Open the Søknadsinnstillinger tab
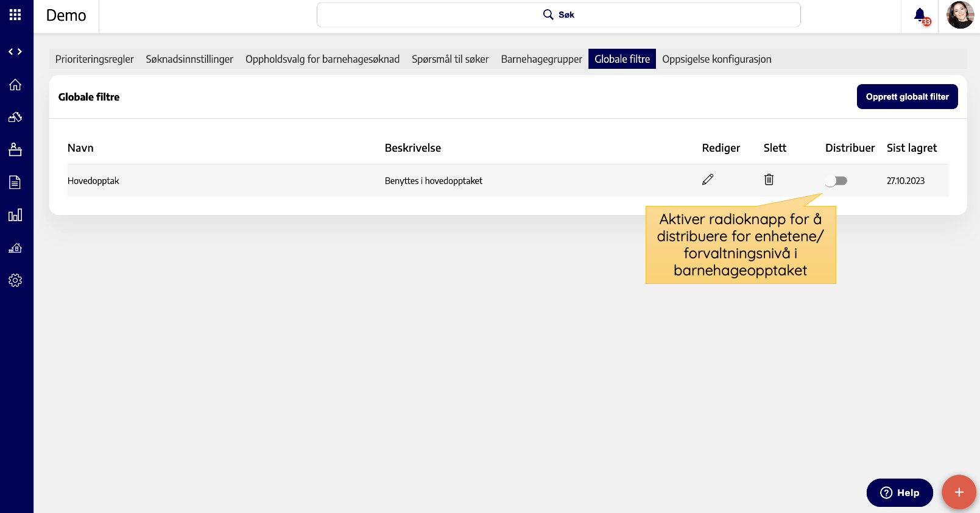This screenshot has width=980, height=513. [189, 59]
